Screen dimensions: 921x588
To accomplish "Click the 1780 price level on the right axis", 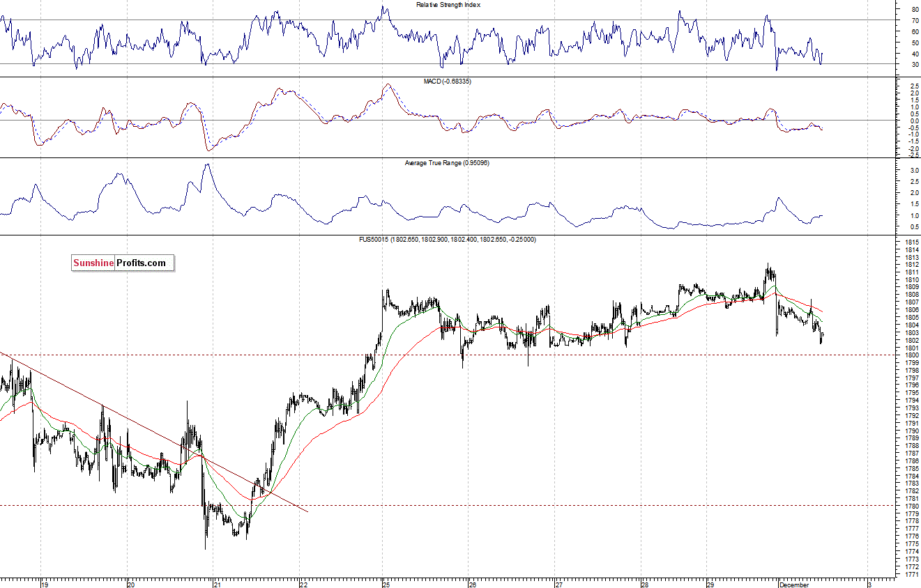I will point(911,506).
